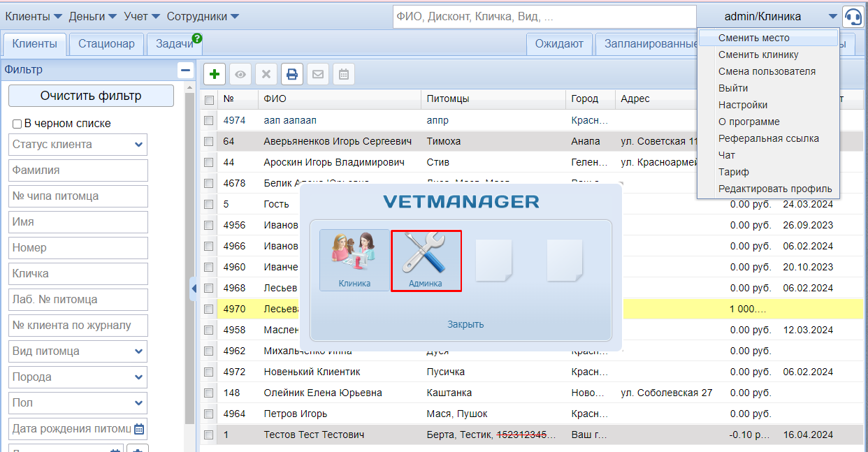This screenshot has width=868, height=452.
Task: Select the Админка wrench icon
Action: [x=426, y=260]
